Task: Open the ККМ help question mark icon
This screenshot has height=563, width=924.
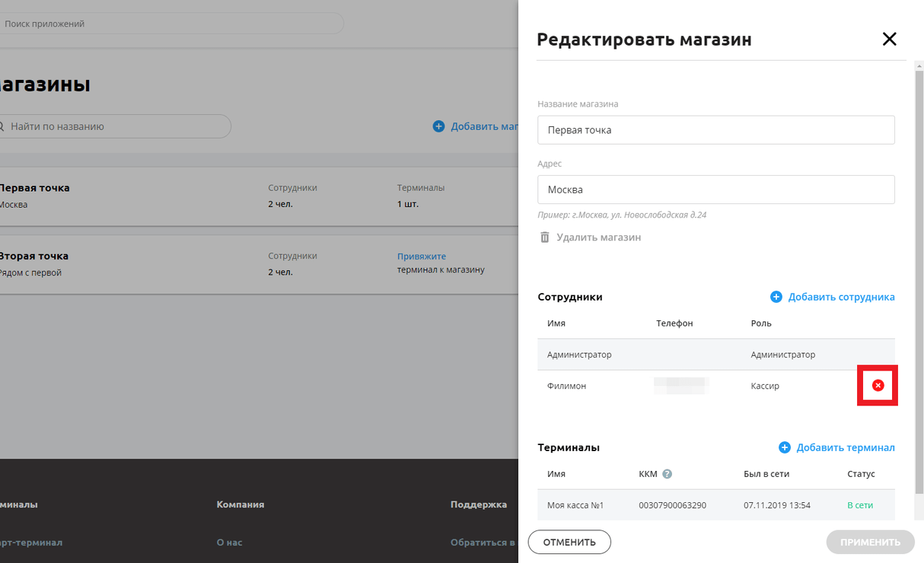Action: click(667, 473)
